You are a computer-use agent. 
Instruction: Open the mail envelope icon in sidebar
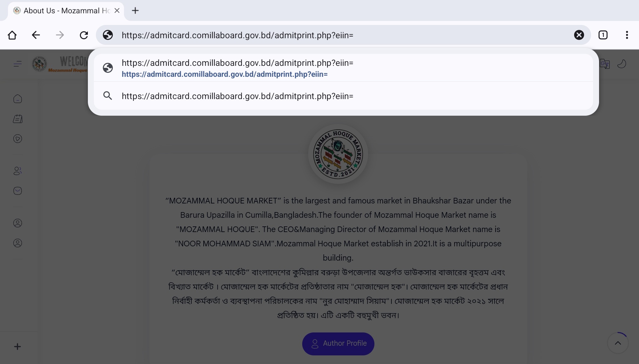tap(18, 191)
